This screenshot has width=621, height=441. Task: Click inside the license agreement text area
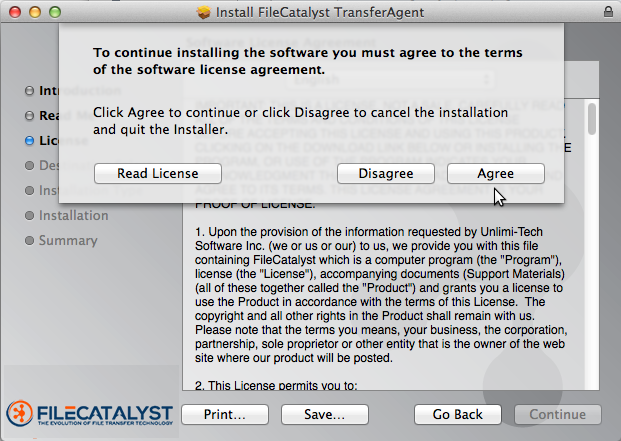[380, 300]
